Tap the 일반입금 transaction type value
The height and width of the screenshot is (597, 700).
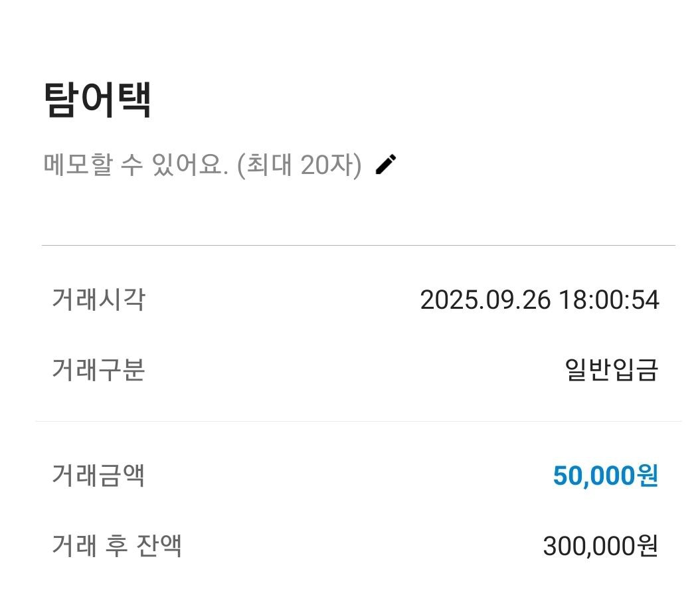(611, 370)
